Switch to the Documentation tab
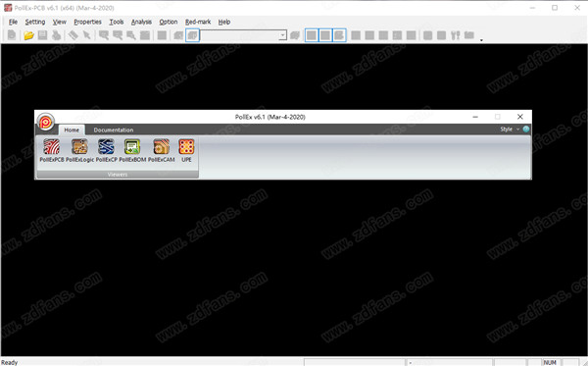Image resolution: width=588 pixels, height=366 pixels. [x=114, y=130]
